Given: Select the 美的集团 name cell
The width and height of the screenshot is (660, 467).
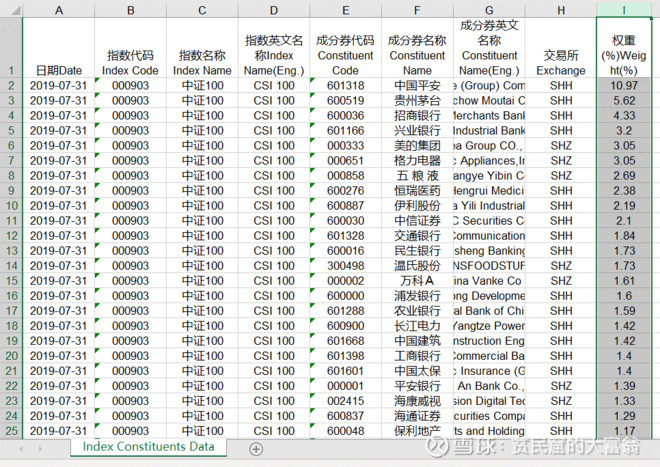Looking at the screenshot, I should [417, 146].
